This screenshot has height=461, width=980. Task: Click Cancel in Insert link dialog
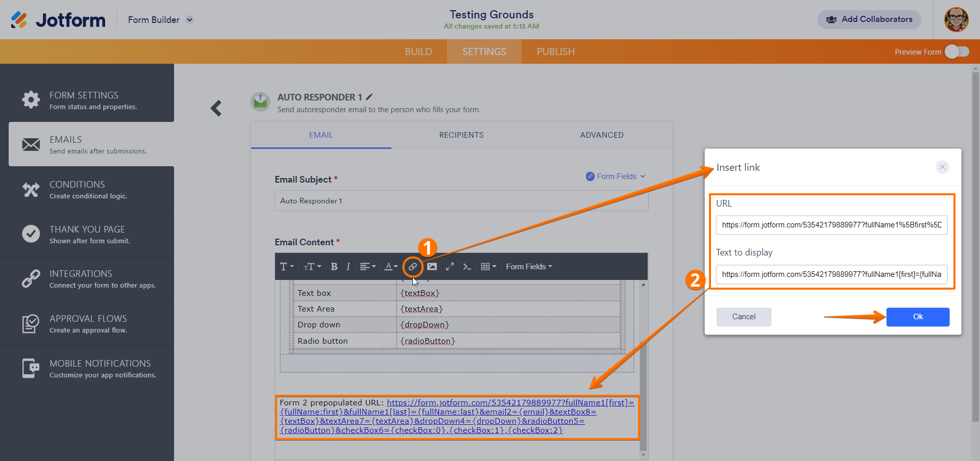(x=744, y=317)
